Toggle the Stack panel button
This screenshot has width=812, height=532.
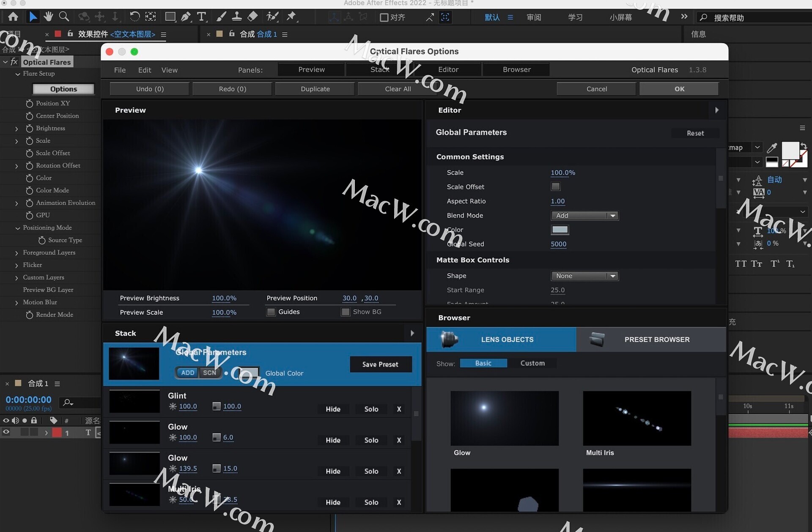click(x=379, y=69)
